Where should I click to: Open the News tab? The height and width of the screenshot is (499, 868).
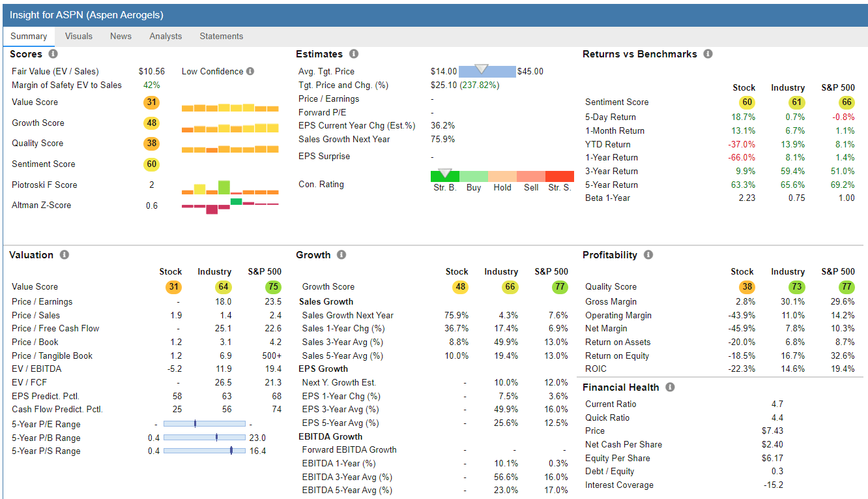click(121, 37)
